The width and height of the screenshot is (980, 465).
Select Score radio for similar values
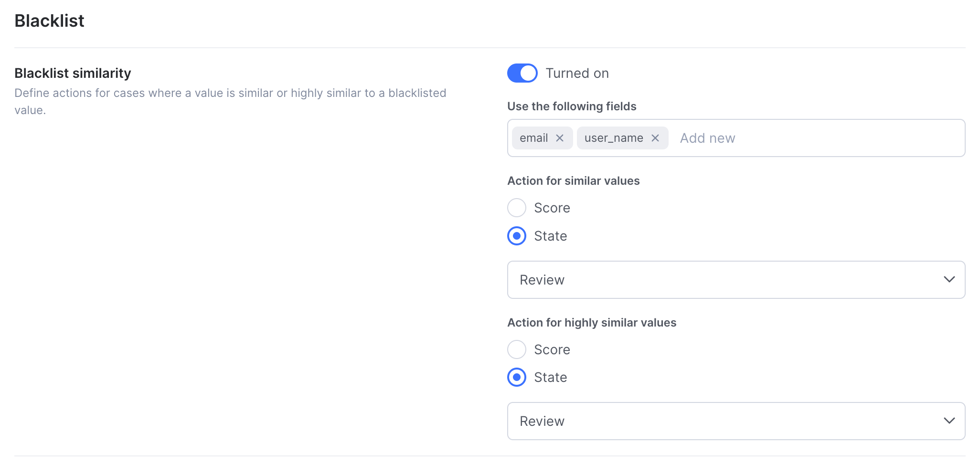[517, 208]
